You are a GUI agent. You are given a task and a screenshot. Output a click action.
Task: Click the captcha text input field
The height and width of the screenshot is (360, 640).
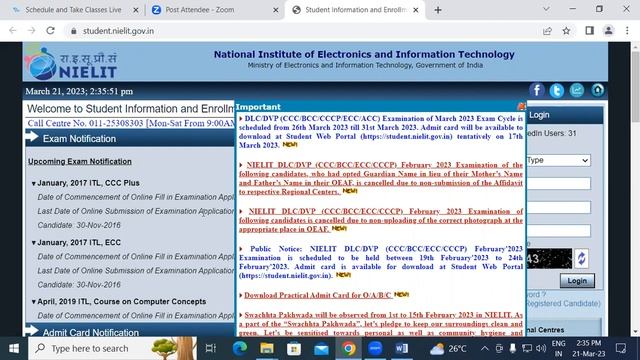[x=558, y=231]
